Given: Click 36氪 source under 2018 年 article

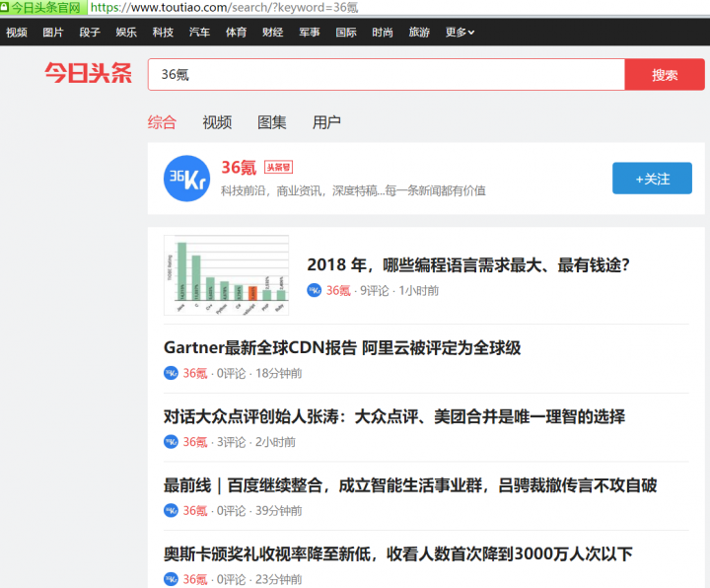Looking at the screenshot, I should tap(338, 290).
